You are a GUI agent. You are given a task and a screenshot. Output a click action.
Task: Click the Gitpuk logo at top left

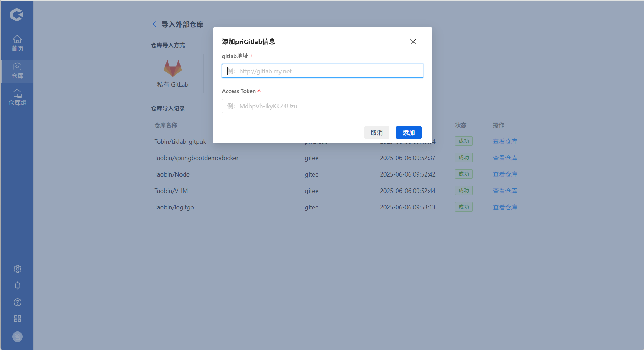(16, 15)
